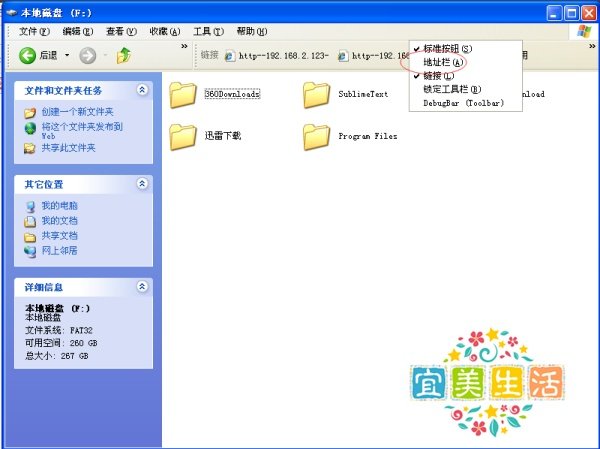Click the 后退 button label
This screenshot has width=600, height=449.
(48, 56)
